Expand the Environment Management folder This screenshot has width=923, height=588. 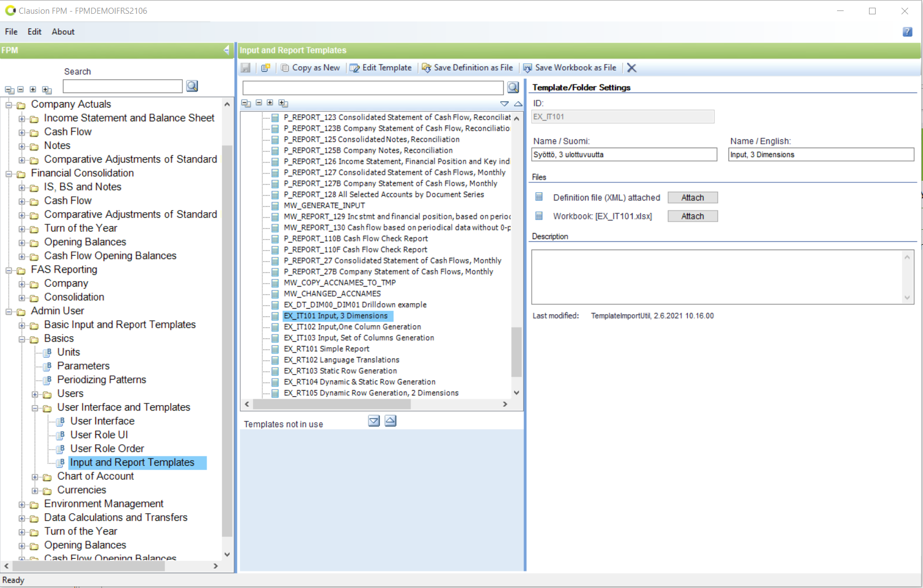(x=22, y=504)
